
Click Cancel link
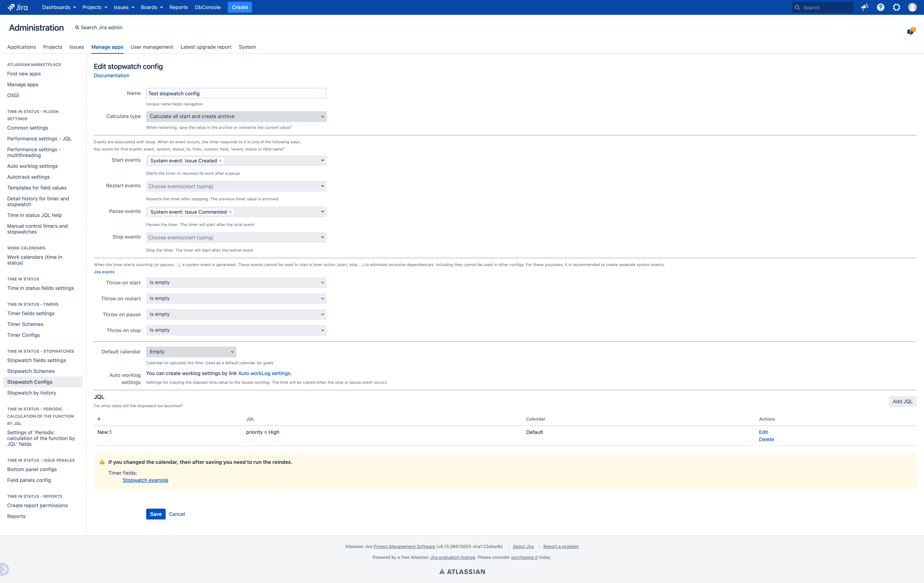(177, 514)
